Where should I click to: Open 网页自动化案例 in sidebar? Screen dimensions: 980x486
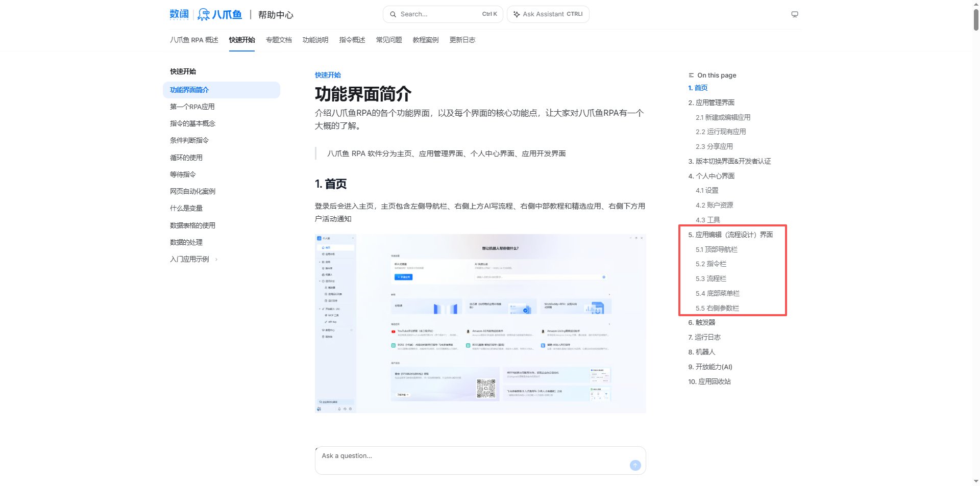193,191
